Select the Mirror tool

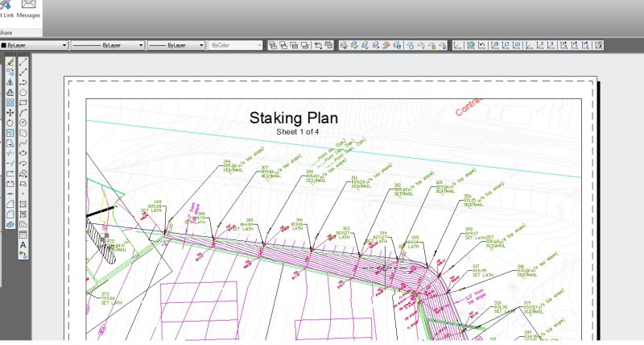10,82
